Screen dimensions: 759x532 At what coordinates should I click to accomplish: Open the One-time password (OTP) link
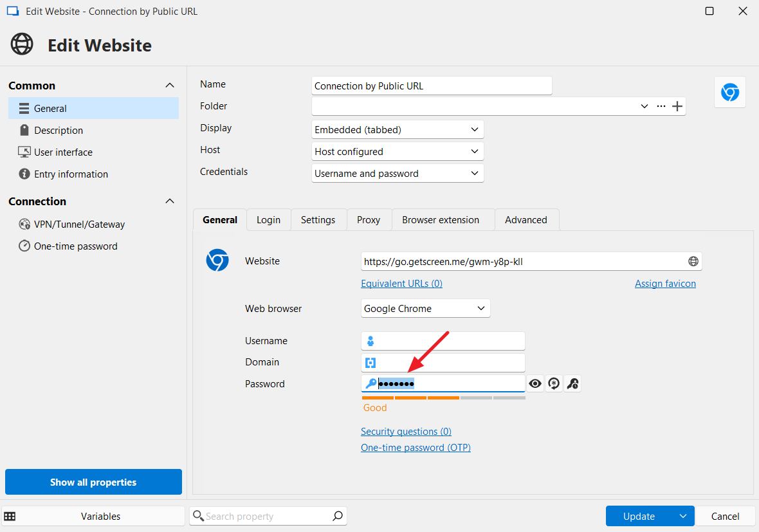pyautogui.click(x=416, y=448)
